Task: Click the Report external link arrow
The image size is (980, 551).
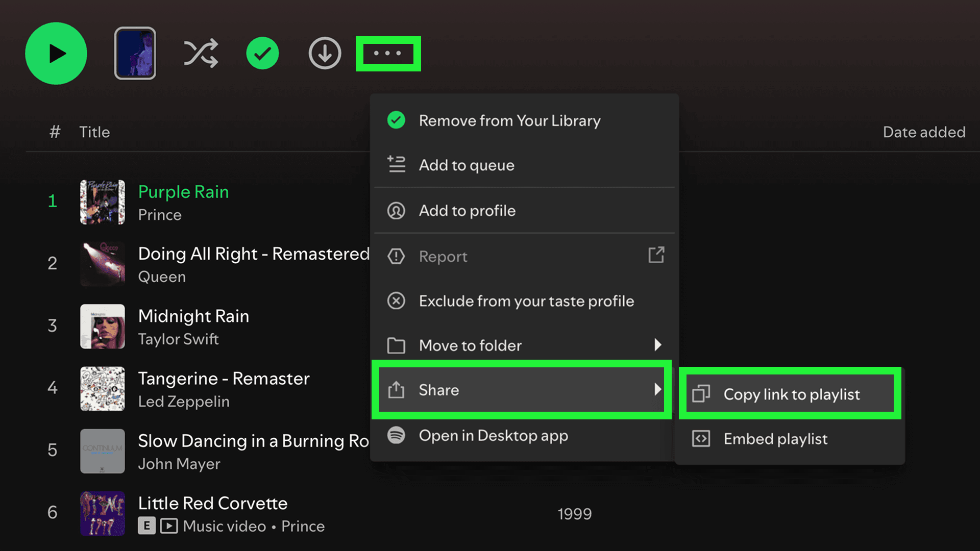Action: (x=656, y=256)
